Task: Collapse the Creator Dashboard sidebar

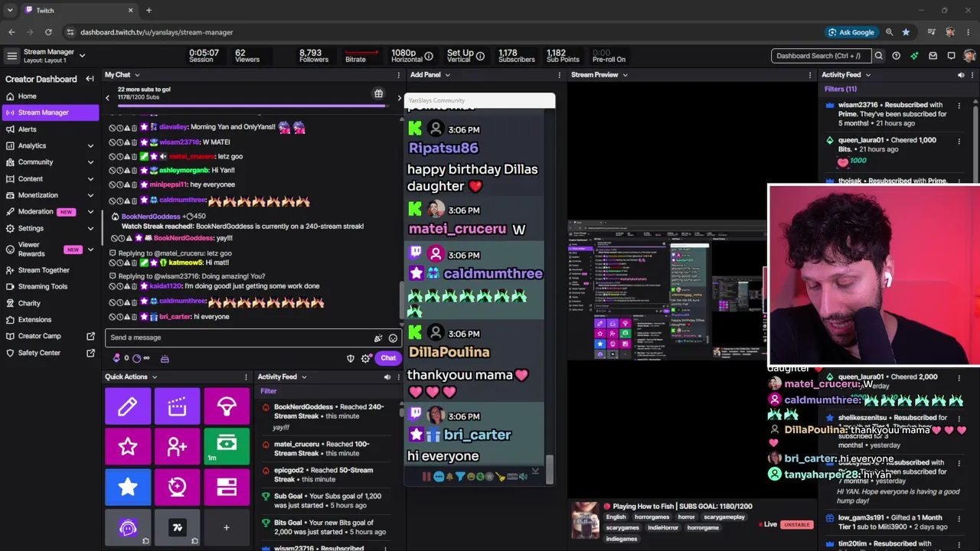Action: tap(90, 79)
